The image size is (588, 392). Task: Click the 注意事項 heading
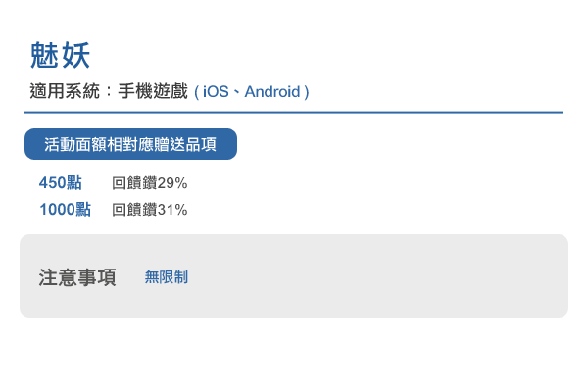pyautogui.click(x=77, y=277)
